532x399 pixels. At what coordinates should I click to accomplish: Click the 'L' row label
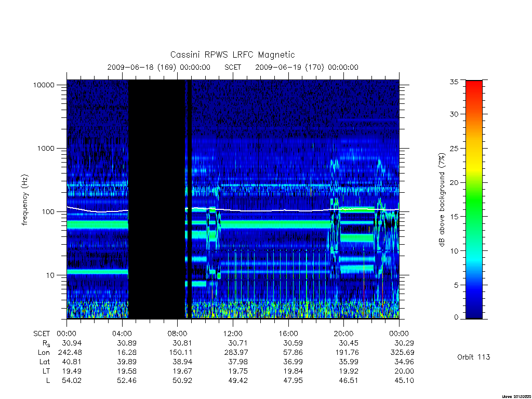(48, 381)
